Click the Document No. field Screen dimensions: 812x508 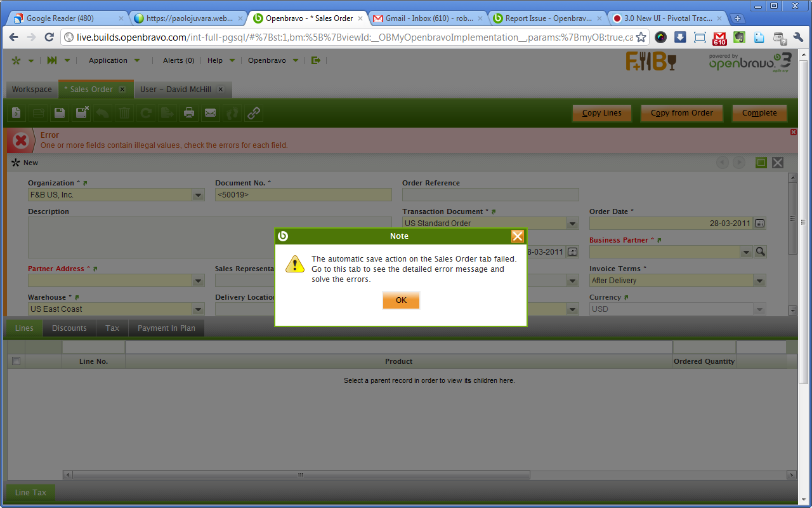tap(303, 195)
